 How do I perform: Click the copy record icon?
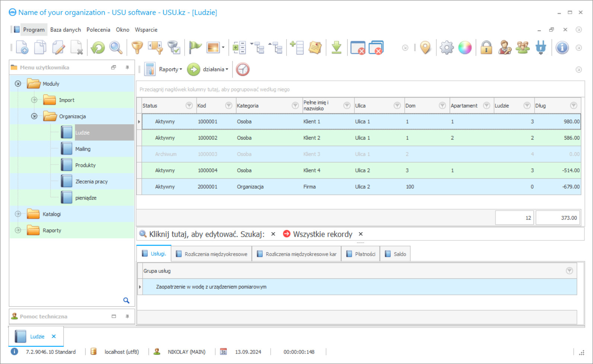(x=40, y=48)
